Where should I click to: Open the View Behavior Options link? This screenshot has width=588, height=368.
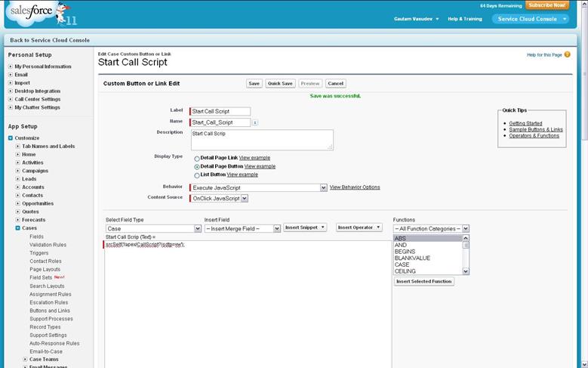355,187
